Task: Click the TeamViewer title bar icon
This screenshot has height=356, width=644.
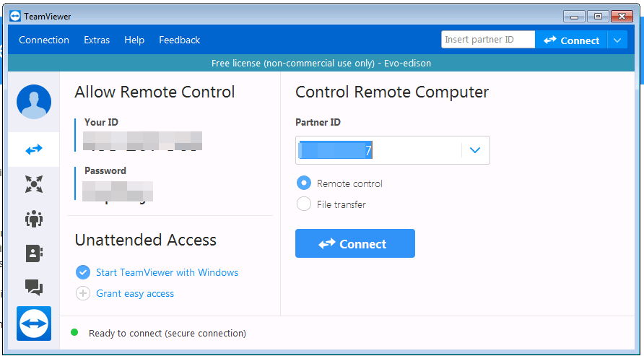Action: click(15, 17)
